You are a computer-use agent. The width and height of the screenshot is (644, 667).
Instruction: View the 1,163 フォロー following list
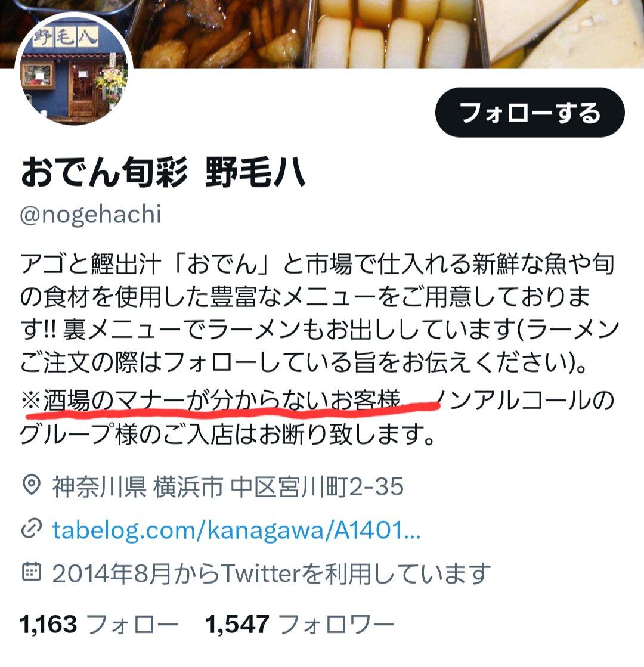99,625
